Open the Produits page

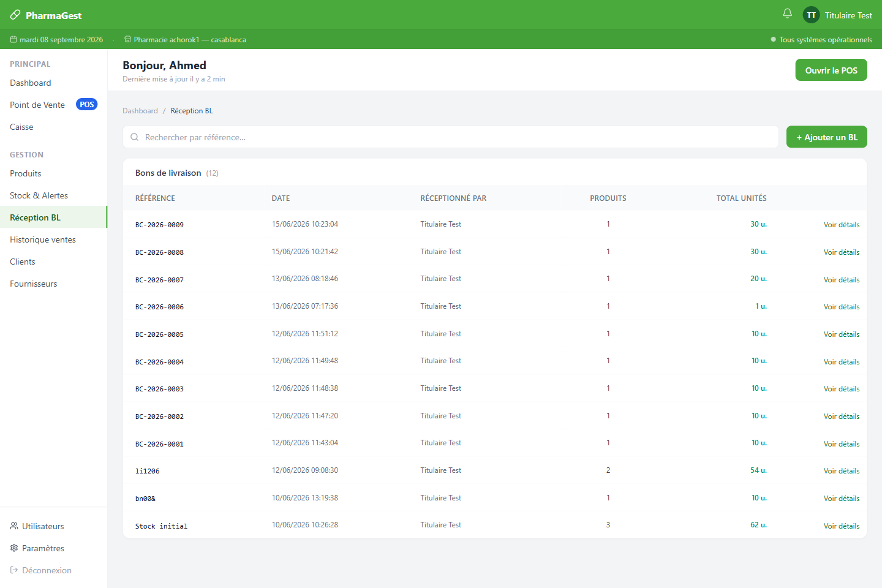(54, 173)
